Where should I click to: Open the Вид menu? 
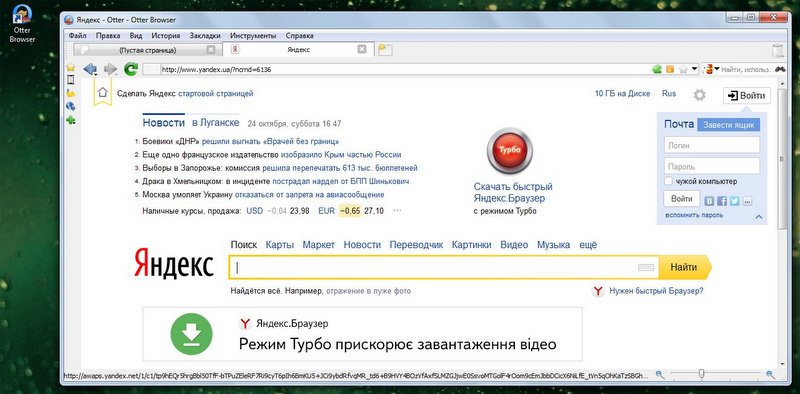point(136,36)
